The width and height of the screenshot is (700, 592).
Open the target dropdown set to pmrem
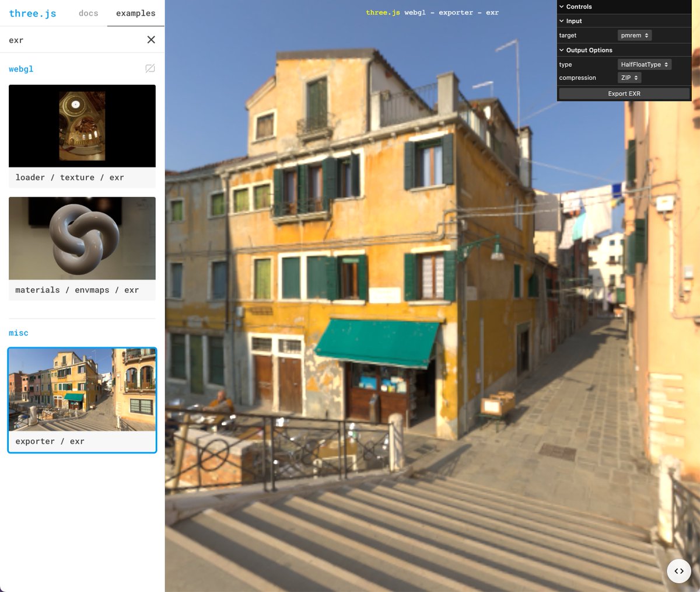pos(635,36)
